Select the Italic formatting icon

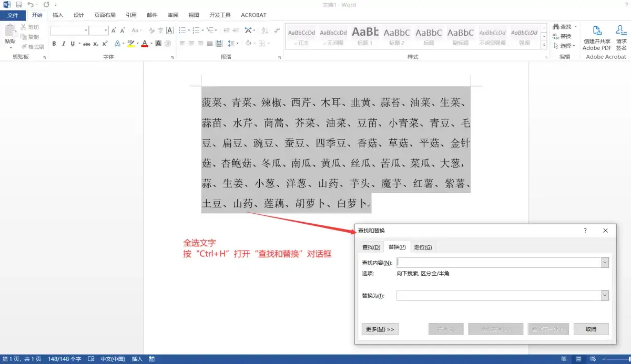[x=64, y=44]
